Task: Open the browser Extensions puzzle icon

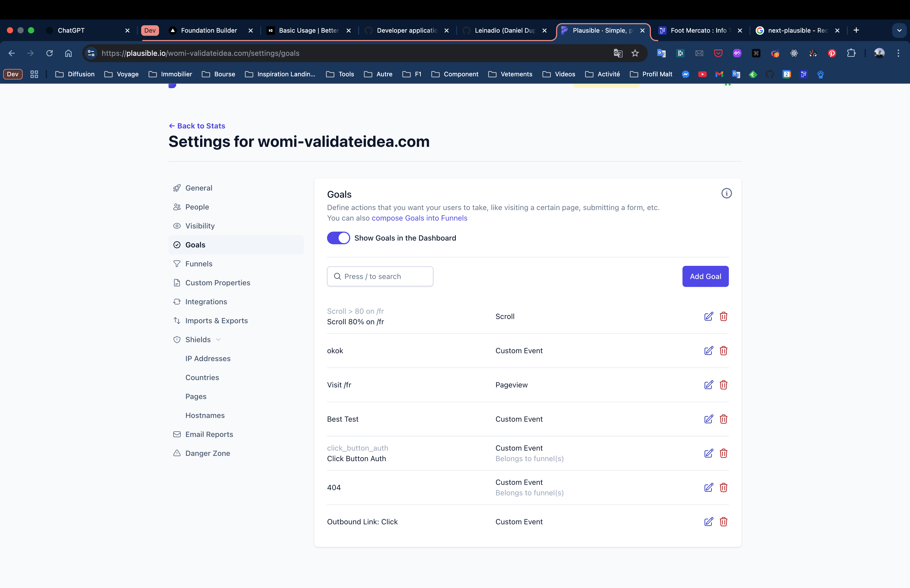Action: 851,53
